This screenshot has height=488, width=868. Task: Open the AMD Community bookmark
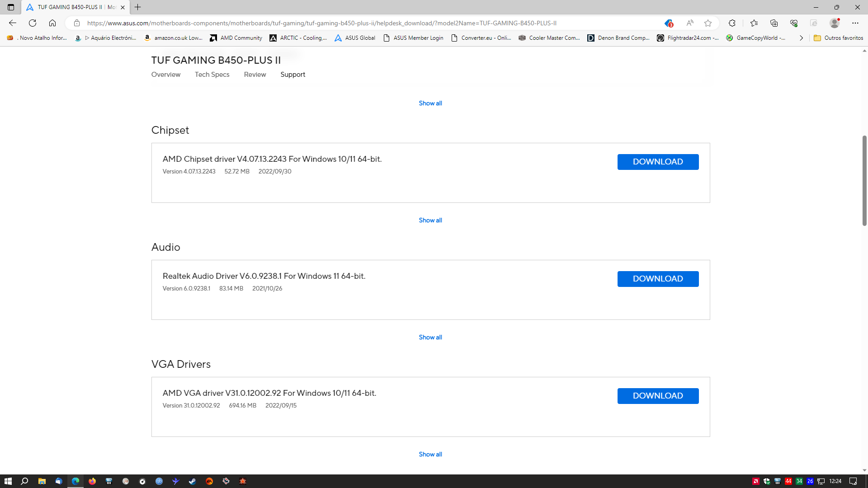[x=236, y=38]
